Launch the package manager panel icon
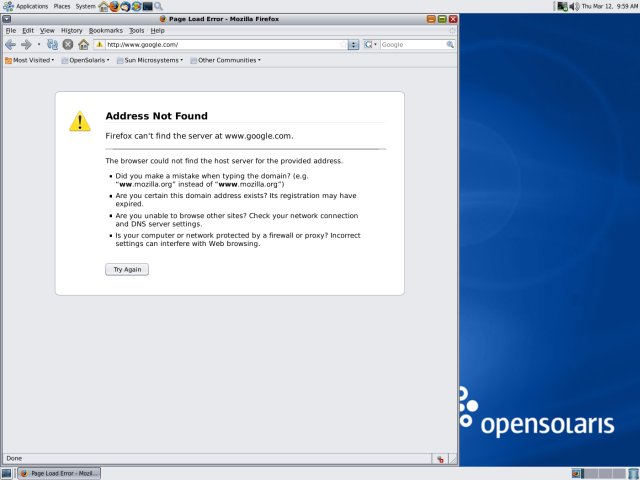The width and height of the screenshot is (640, 480). tap(137, 7)
